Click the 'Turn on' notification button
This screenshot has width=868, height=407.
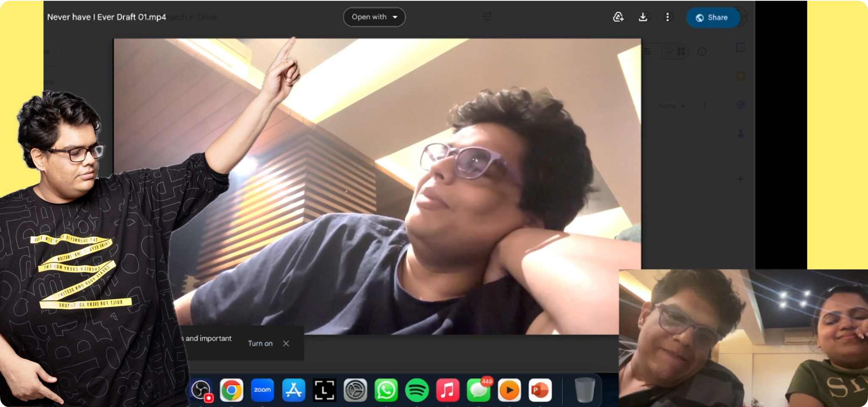260,343
